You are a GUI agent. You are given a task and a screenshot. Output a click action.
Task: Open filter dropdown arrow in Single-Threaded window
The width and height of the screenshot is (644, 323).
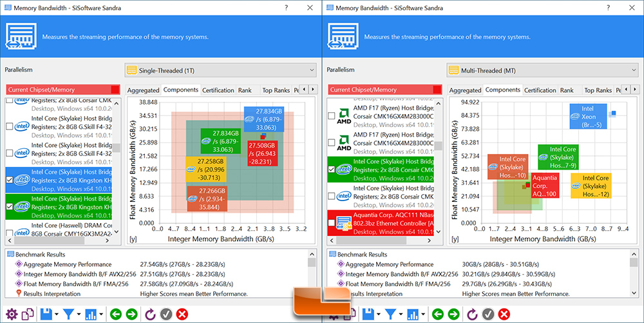tap(79, 315)
